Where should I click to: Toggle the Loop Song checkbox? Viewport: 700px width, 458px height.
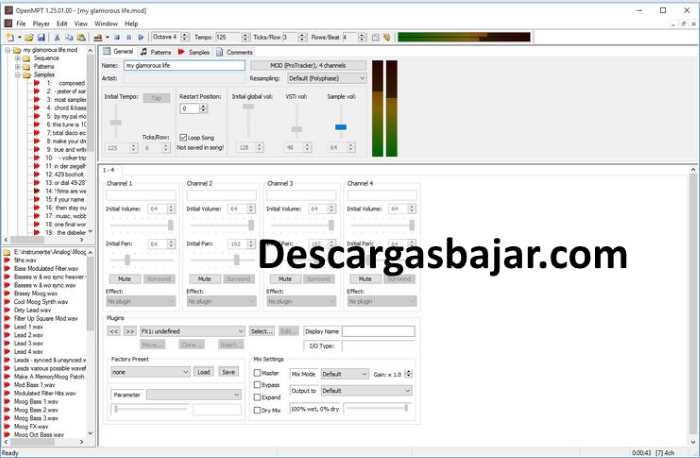(x=183, y=137)
